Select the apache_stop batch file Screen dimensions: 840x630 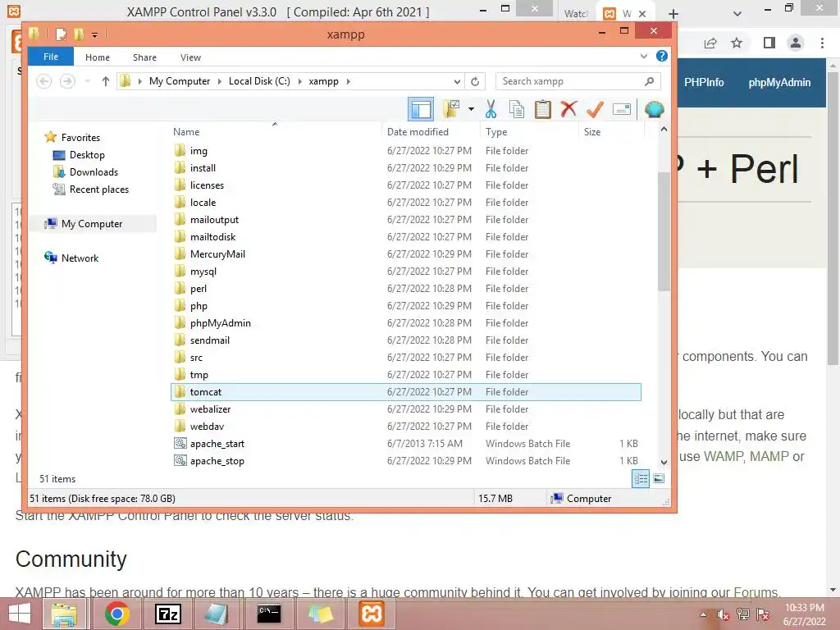pos(405,461)
